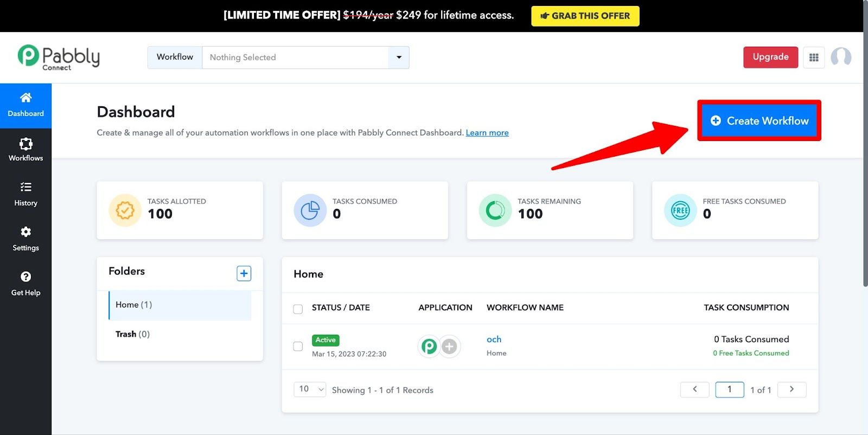Click 'Showing 1 - 1 of 1 Records' text
This screenshot has height=435, width=868.
coord(382,391)
